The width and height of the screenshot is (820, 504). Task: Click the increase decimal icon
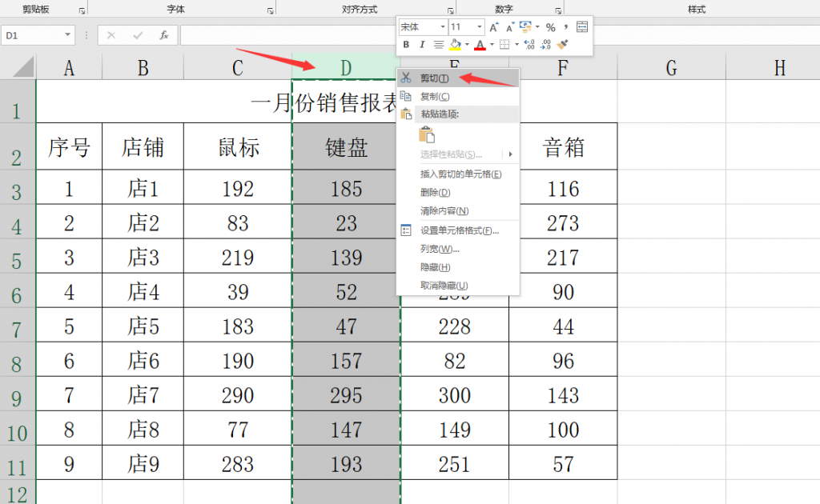pos(529,45)
